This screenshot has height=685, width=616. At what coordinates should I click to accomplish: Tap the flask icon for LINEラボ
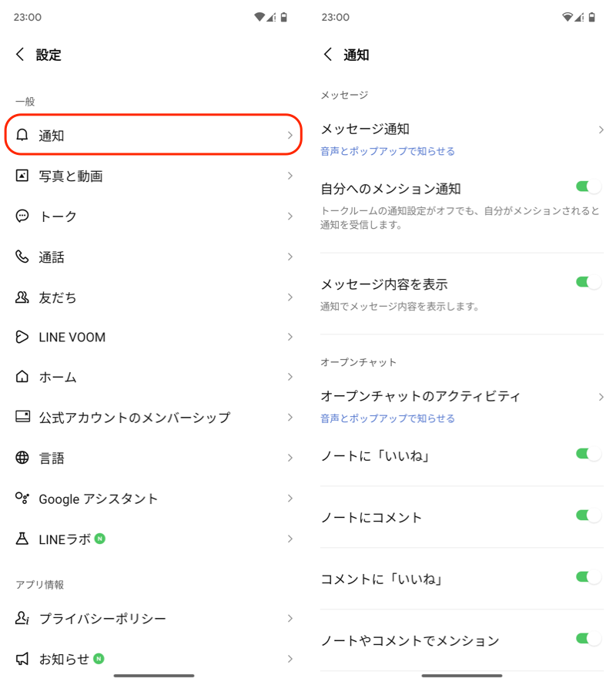[22, 539]
